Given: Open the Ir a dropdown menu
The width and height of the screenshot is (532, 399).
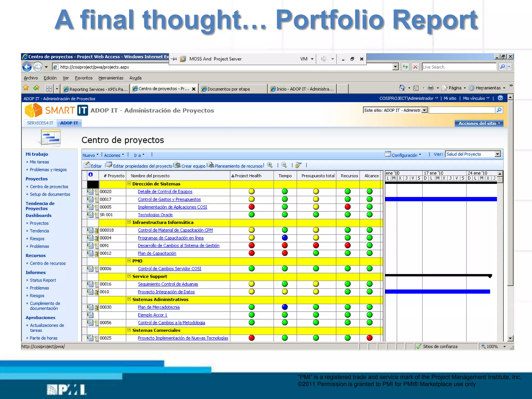Looking at the screenshot, I should [139, 155].
